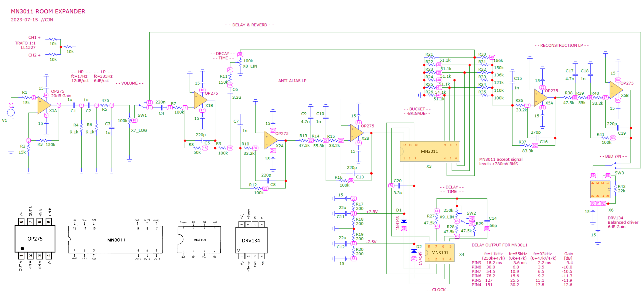Screen dimensions: 644x297
Task: Click the MN3101 pinout diagram
Action: (x=199, y=240)
